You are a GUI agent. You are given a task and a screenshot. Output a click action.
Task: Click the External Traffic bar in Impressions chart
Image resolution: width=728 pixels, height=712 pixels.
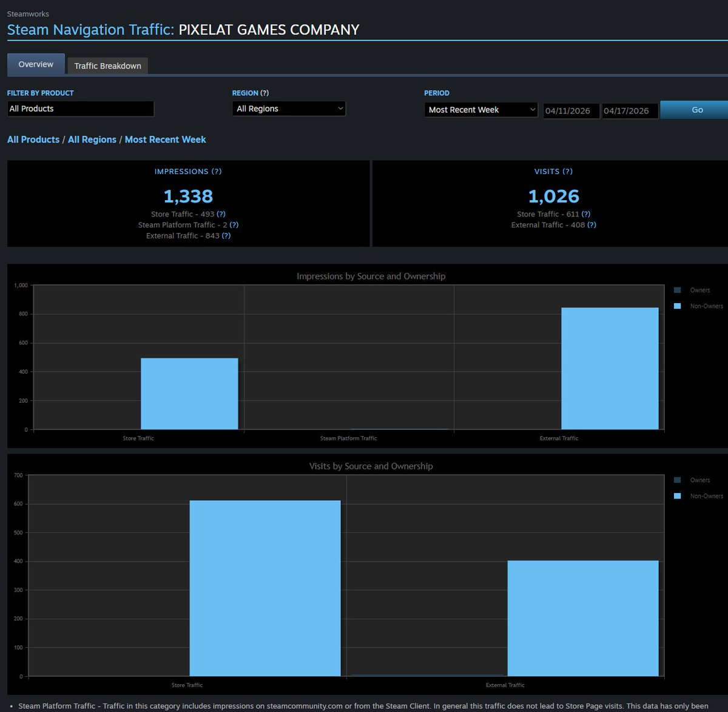[x=610, y=369]
